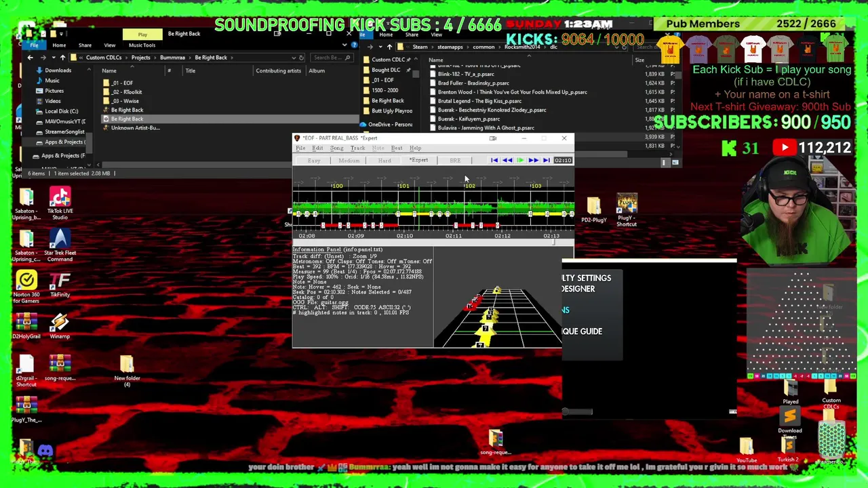Viewport: 868px width, 488px height.
Task: Select PlugY_The_ archive on desktop
Action: (x=26, y=410)
